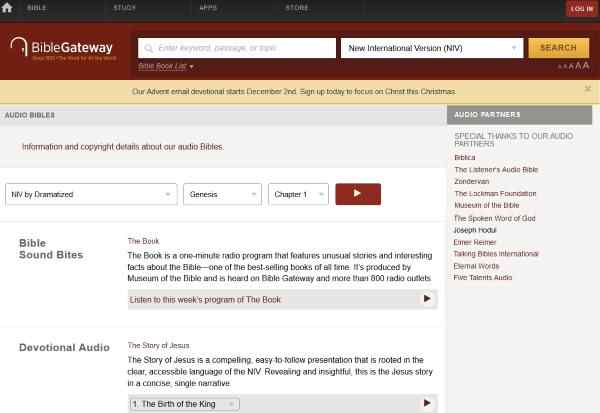Viewport: 600px width, 413px height.
Task: Open Advent email devotional sign-up message
Action: pos(294,91)
